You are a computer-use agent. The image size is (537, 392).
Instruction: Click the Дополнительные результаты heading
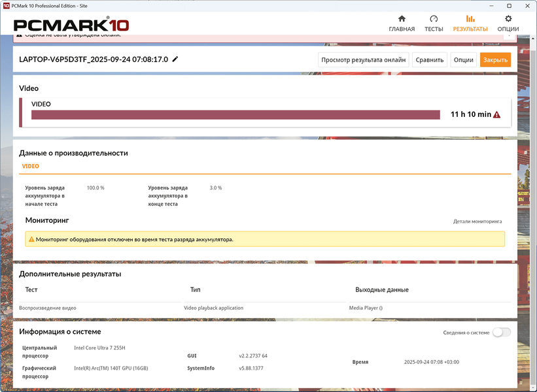[70, 274]
